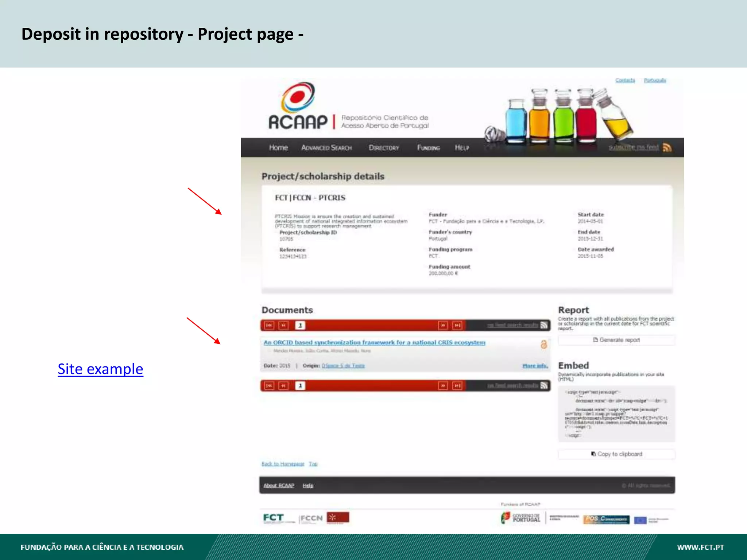Open the Help menu item
Image resolution: width=747 pixels, height=560 pixels.
[462, 148]
